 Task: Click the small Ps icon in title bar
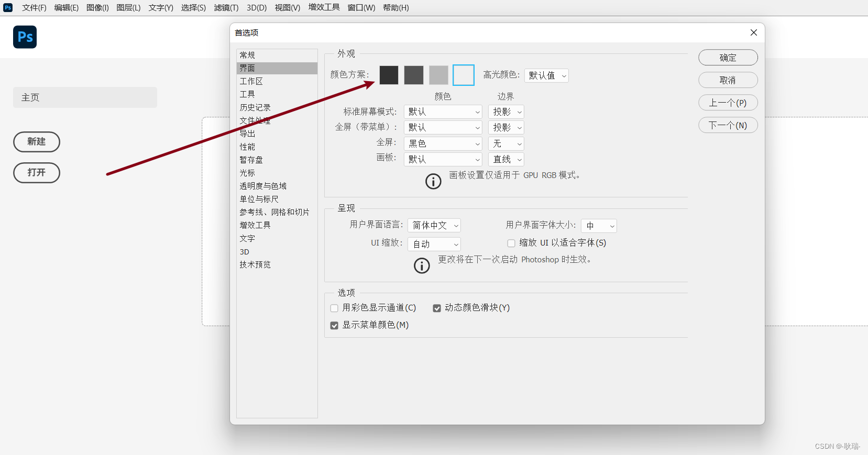[x=8, y=7]
